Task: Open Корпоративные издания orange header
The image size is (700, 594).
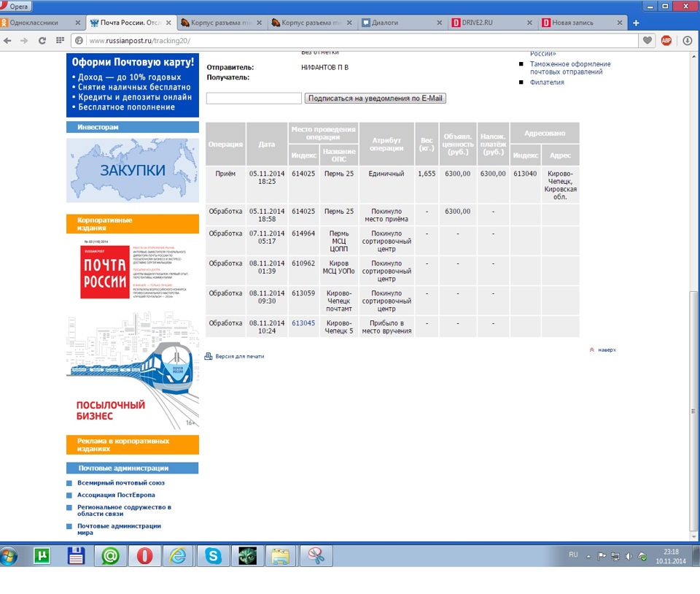Action: click(133, 224)
